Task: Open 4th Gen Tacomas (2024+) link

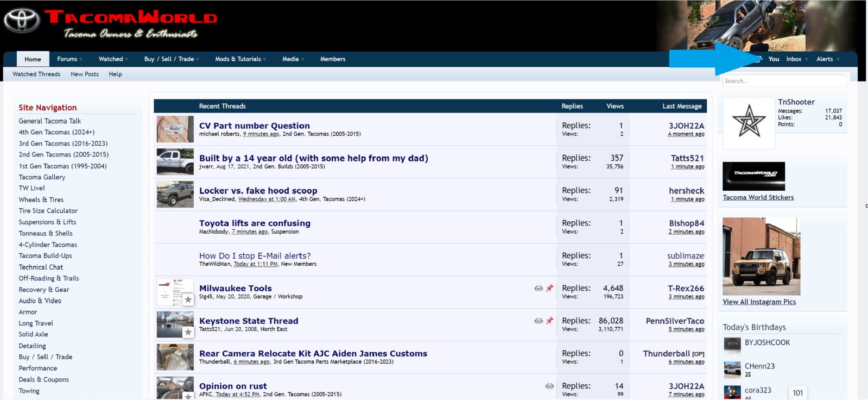Action: 56,132
